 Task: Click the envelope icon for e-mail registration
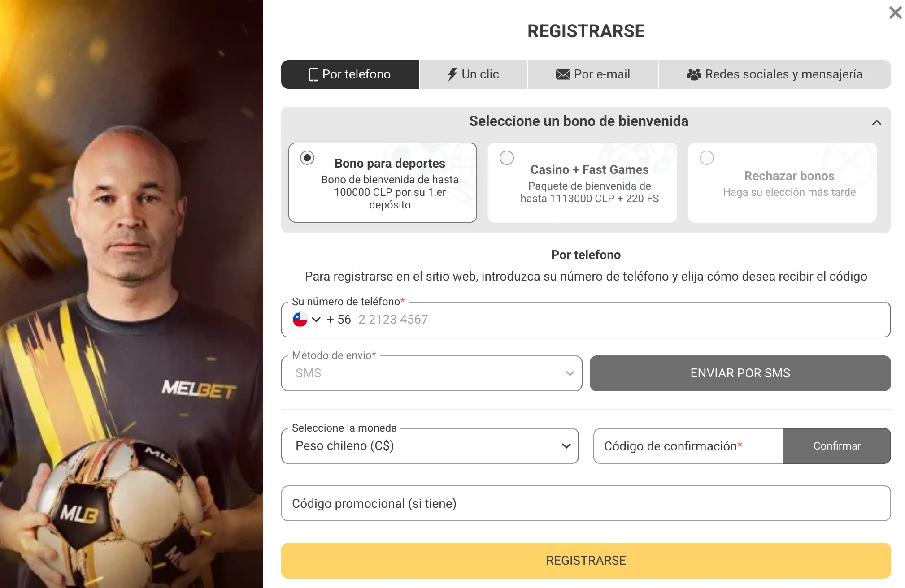point(563,74)
